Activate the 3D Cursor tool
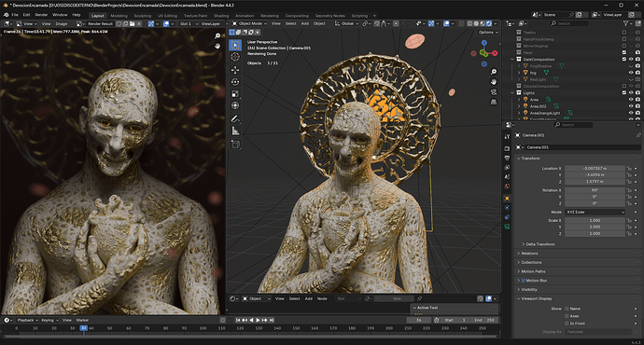 235,57
